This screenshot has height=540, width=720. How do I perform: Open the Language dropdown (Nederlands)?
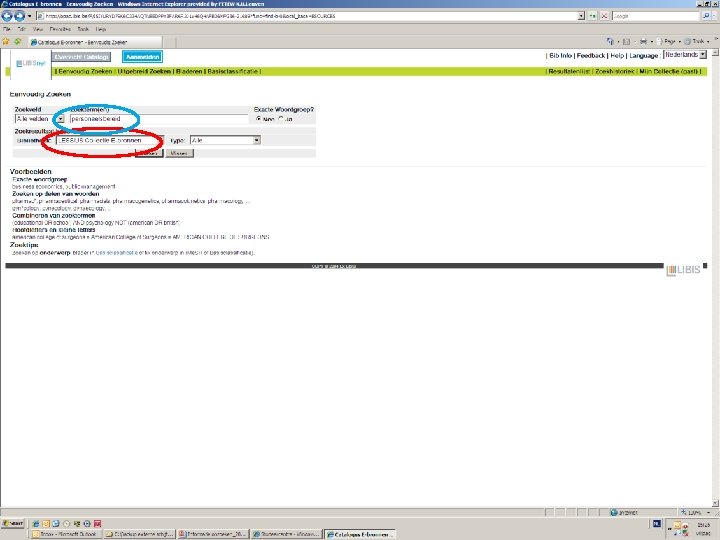[x=685, y=55]
